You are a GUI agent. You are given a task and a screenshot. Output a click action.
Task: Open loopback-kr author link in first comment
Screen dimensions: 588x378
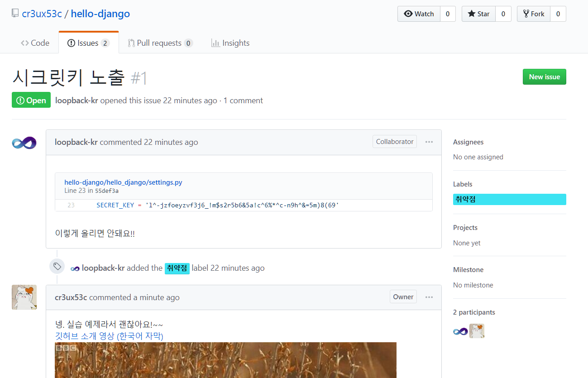click(x=76, y=142)
